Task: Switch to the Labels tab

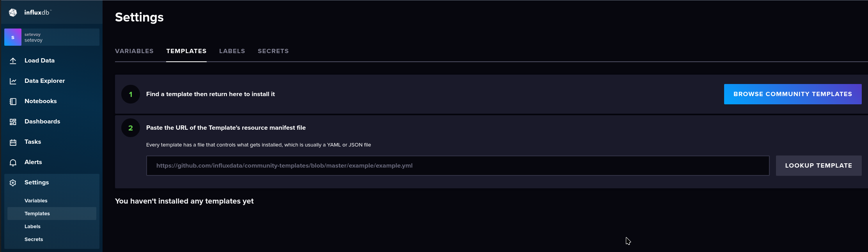Action: 232,51
